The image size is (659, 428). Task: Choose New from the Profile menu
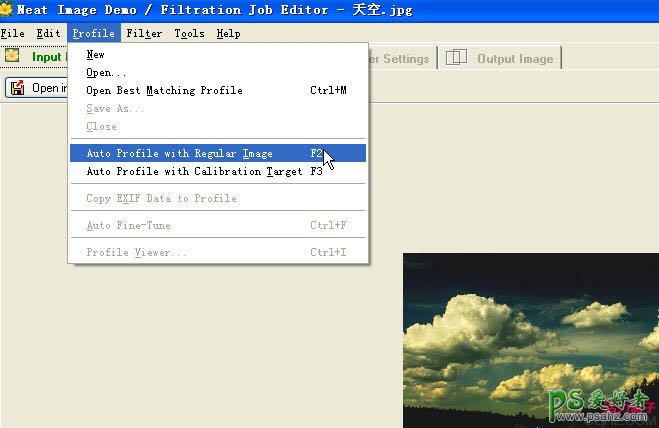(x=95, y=55)
